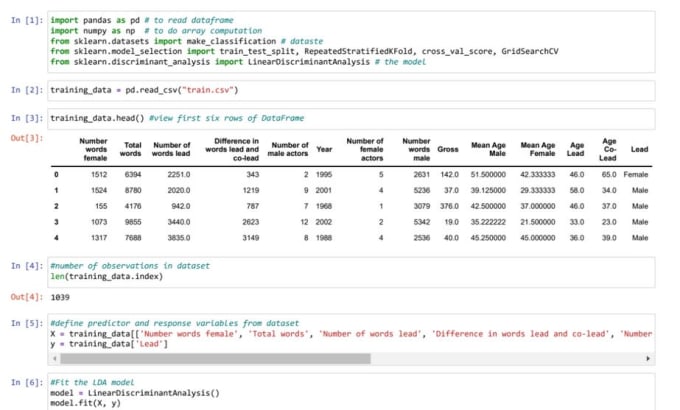
Task: Click the value 1073 in Number words female
Action: click(x=99, y=222)
